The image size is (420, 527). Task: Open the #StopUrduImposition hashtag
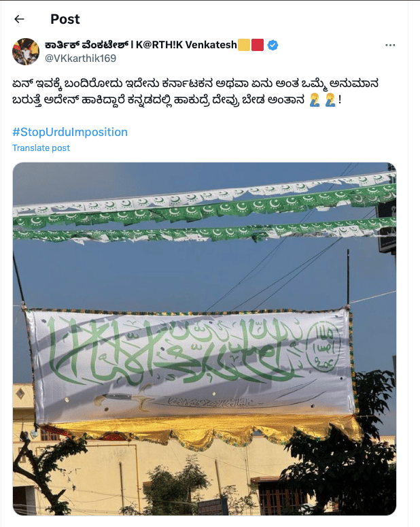pos(70,132)
